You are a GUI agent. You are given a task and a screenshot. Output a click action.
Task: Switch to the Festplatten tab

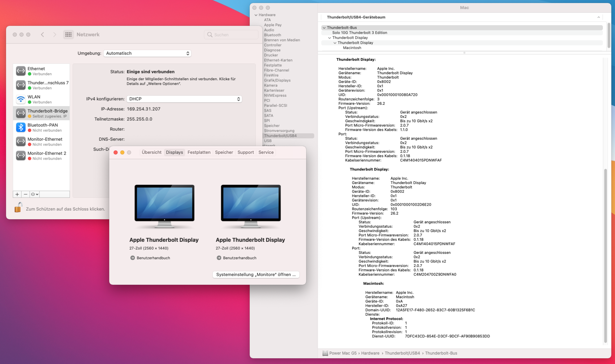pos(199,152)
